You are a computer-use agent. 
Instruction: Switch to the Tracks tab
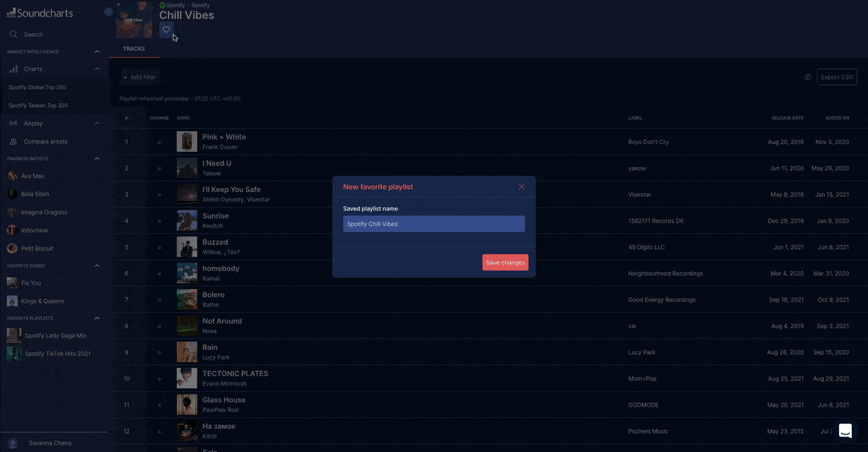(x=134, y=49)
